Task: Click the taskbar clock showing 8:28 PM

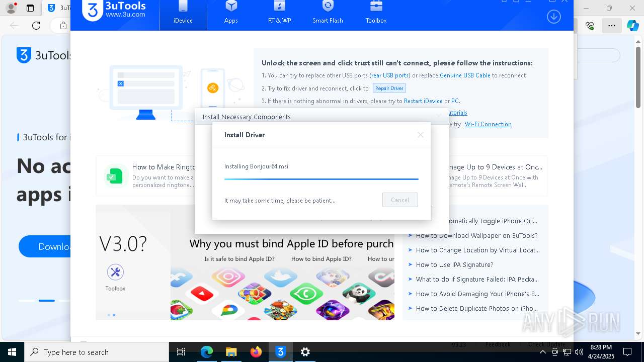Action: pos(601,352)
